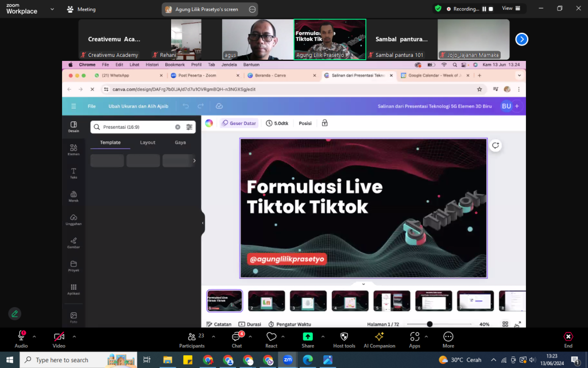Expand Share options arrow

coord(323,336)
